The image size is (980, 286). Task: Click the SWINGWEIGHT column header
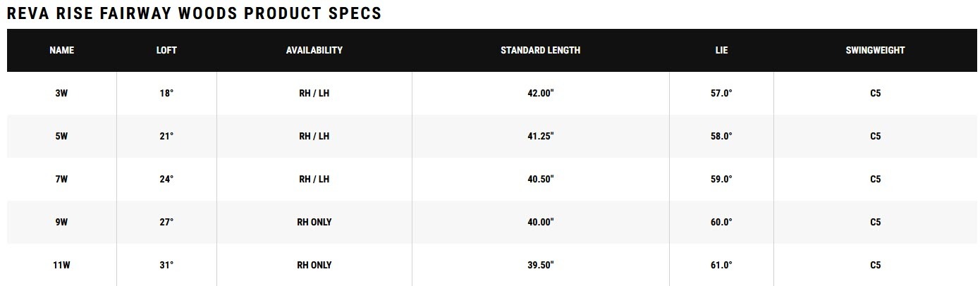pos(875,51)
